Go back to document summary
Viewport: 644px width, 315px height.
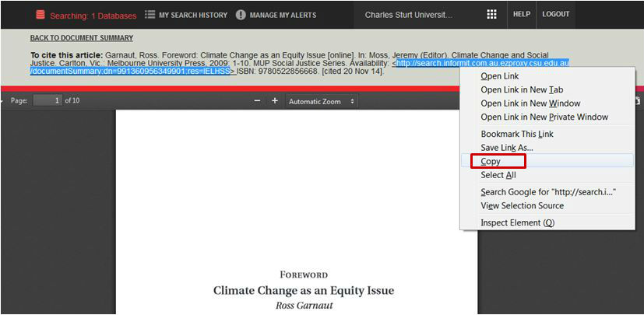(81, 38)
